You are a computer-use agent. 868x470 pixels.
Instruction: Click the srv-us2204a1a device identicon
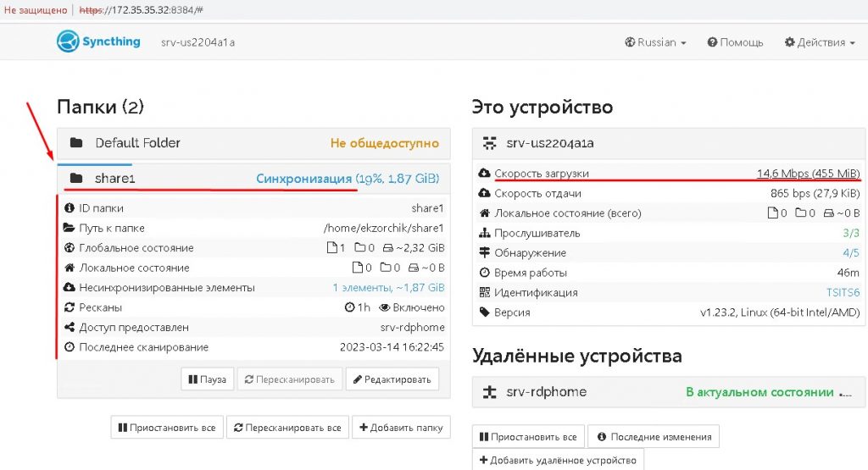[x=489, y=143]
